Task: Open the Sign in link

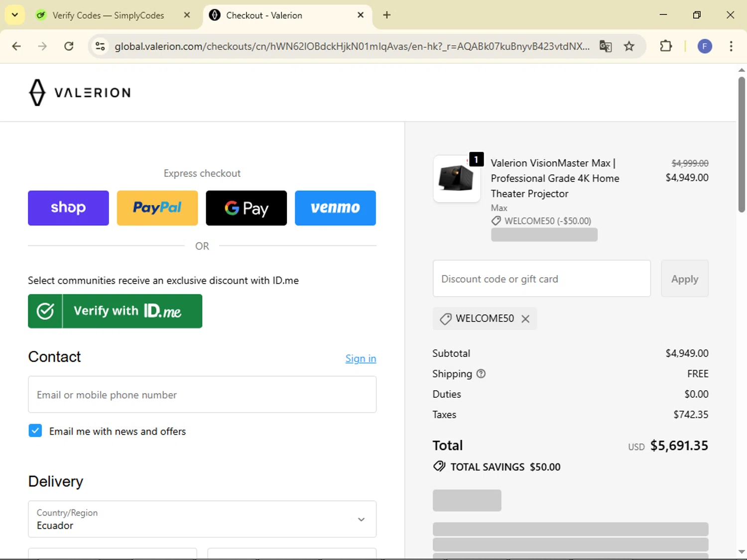Action: (x=361, y=358)
